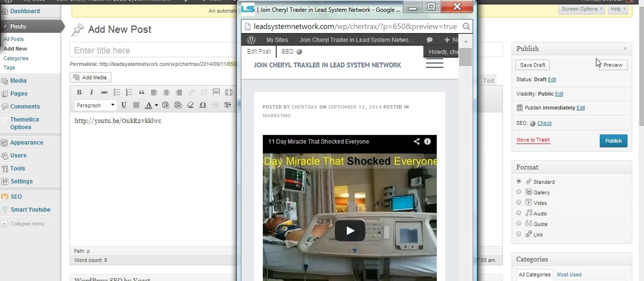Apply text color with the A icon

(148, 105)
